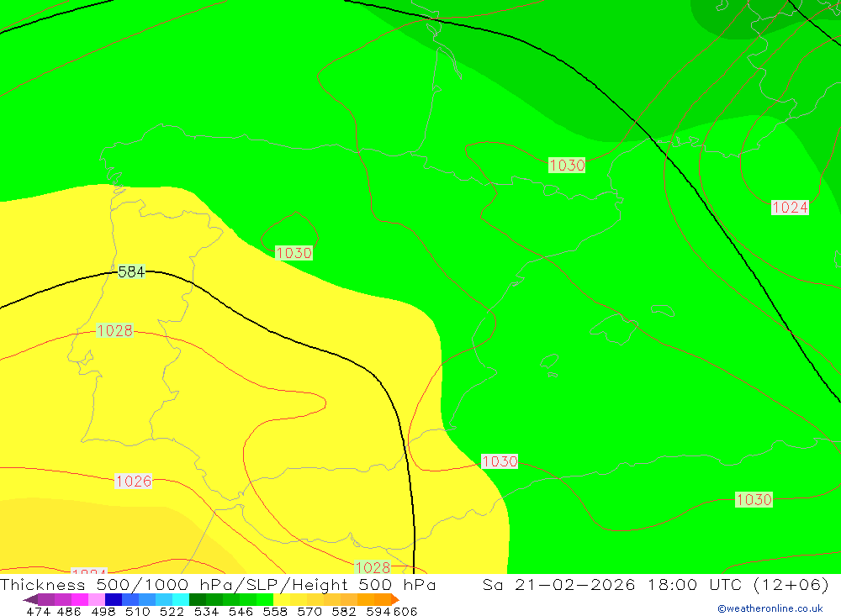Click the 558 legend value
The image size is (841, 616).
[275, 611]
